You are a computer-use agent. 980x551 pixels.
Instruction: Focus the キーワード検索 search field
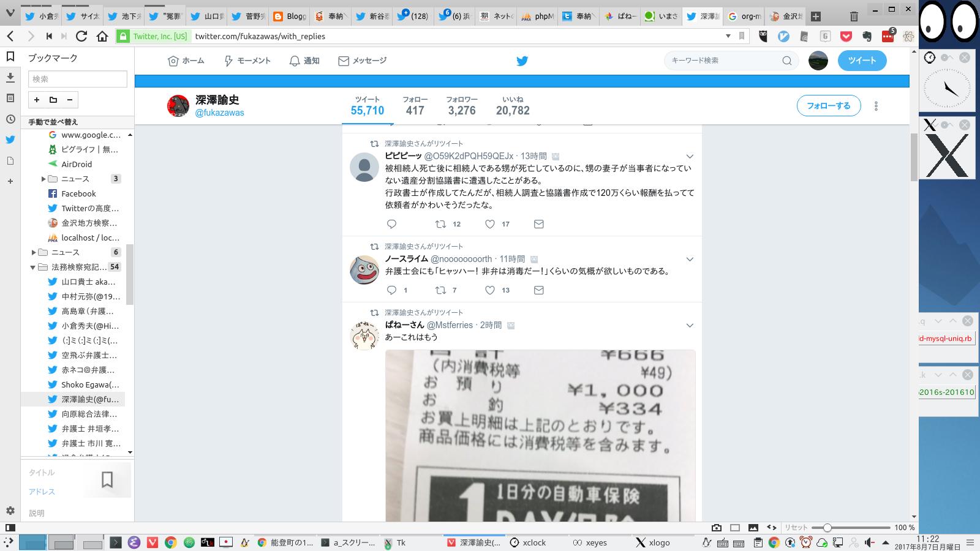pyautogui.click(x=731, y=61)
